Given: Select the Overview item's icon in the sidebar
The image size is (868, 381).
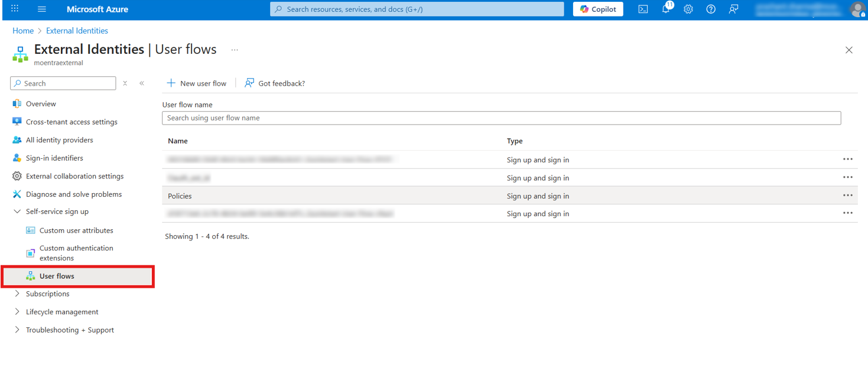Looking at the screenshot, I should click(17, 103).
